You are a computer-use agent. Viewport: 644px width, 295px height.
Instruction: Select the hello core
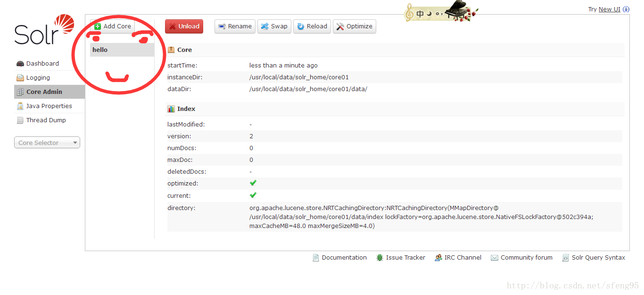[x=122, y=50]
